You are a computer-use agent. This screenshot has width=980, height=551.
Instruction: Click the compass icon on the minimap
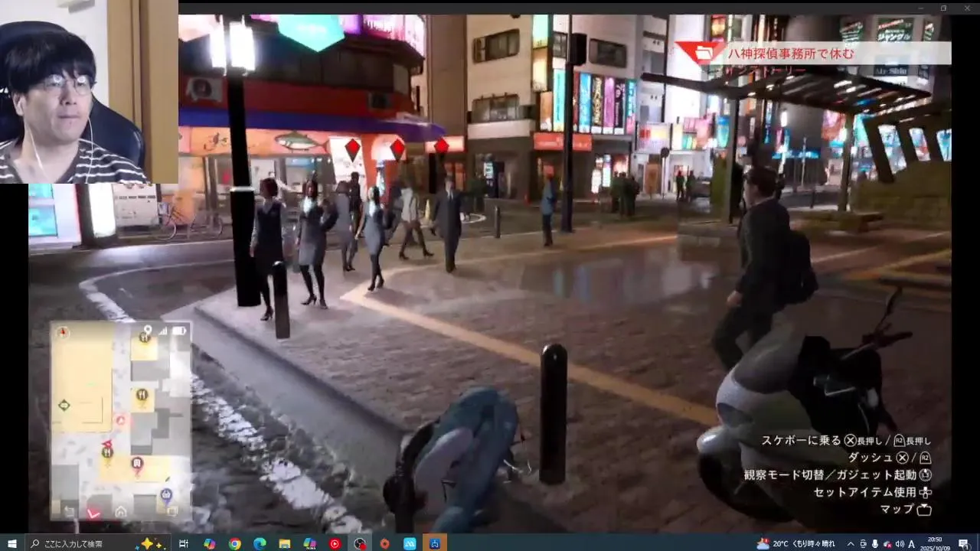[63, 332]
